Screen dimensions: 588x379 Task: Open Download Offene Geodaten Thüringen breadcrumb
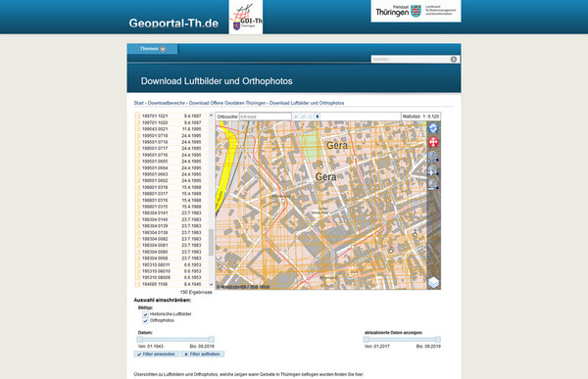(x=227, y=103)
